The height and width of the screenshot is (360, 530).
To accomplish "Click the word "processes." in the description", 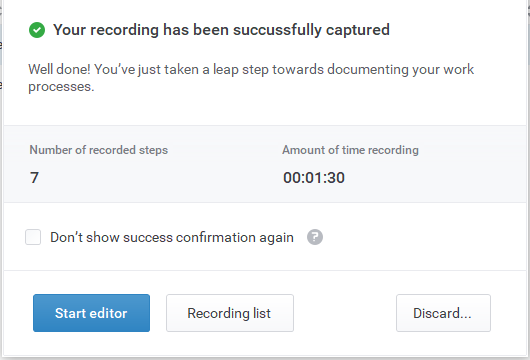I will coord(61,87).
